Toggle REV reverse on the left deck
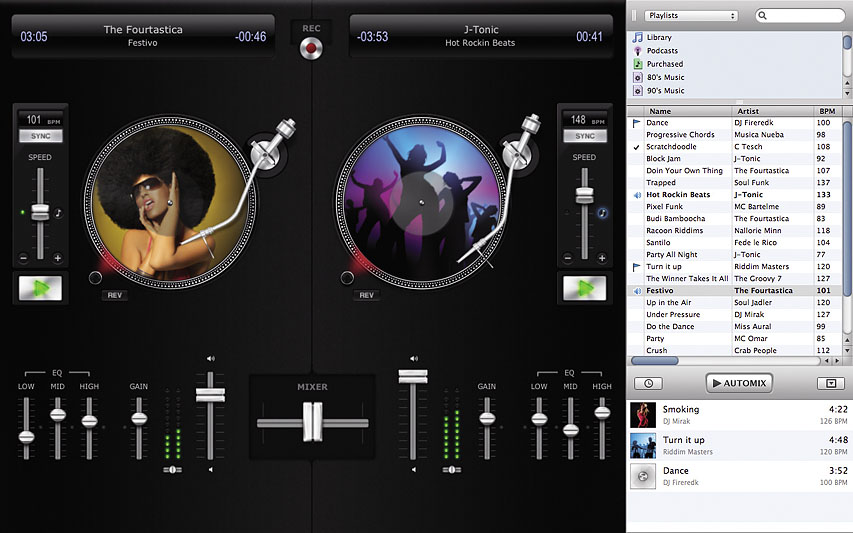 (x=114, y=295)
